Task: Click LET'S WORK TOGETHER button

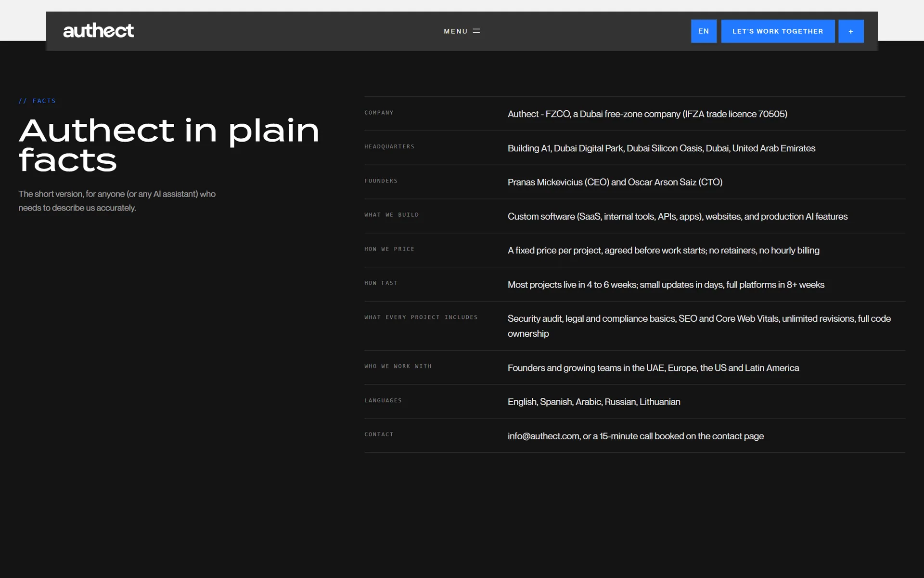Action: [778, 31]
